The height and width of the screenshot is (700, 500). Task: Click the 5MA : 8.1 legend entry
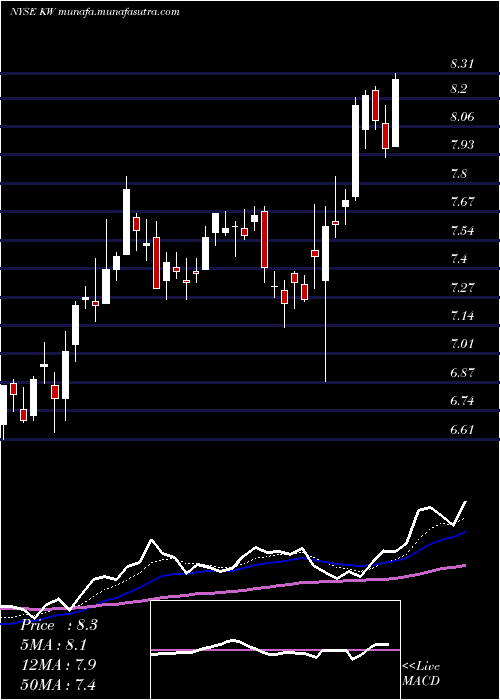pyautogui.click(x=54, y=645)
